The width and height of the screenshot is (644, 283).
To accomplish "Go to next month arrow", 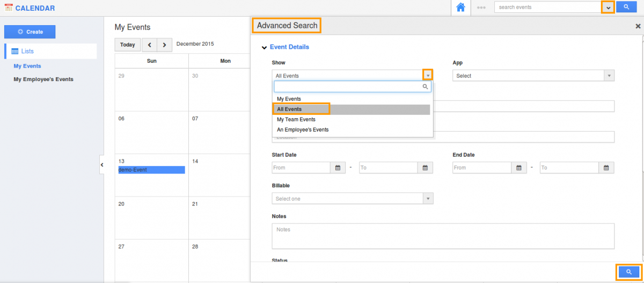I will 164,45.
